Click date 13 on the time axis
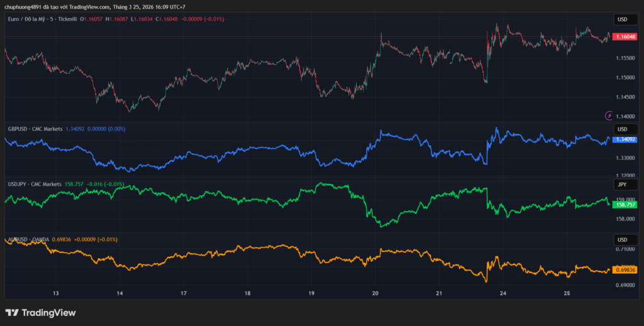This screenshot has height=326, width=644. point(56,293)
